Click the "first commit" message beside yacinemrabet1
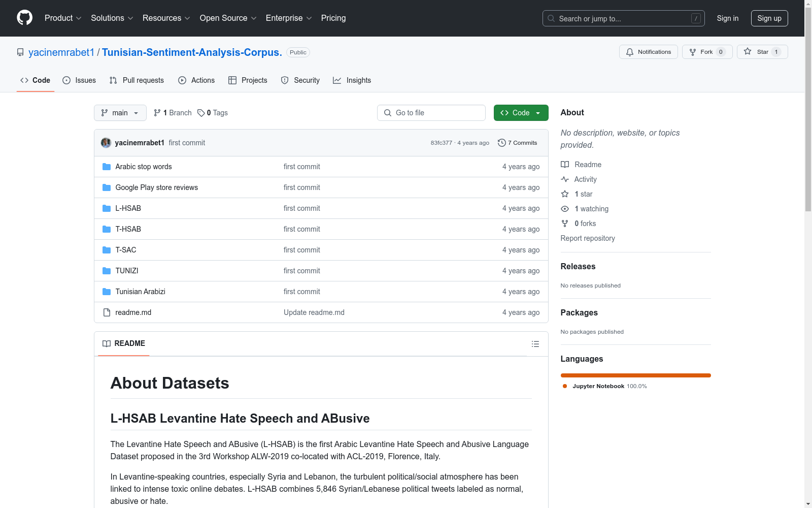The width and height of the screenshot is (812, 508). 187,143
